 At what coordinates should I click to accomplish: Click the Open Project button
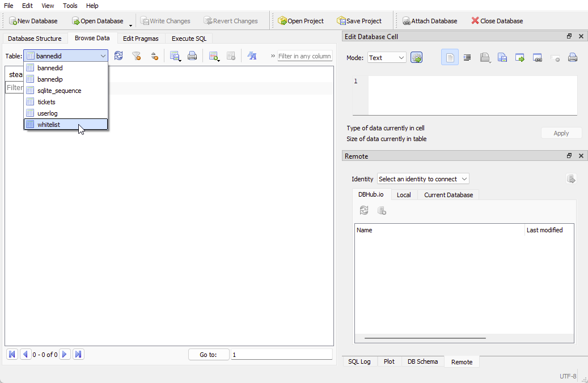pyautogui.click(x=301, y=21)
